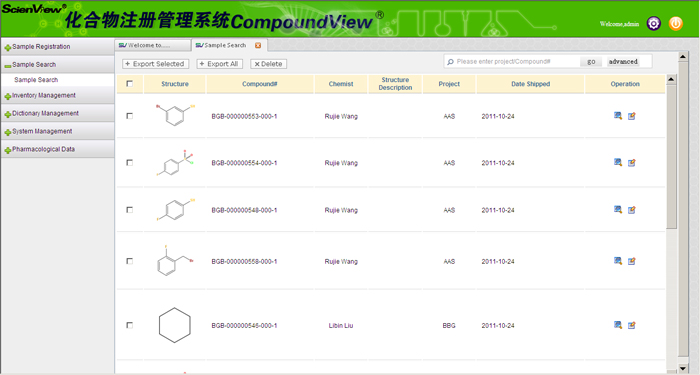Click Structure Description column header
The width and height of the screenshot is (700, 375).
395,84
